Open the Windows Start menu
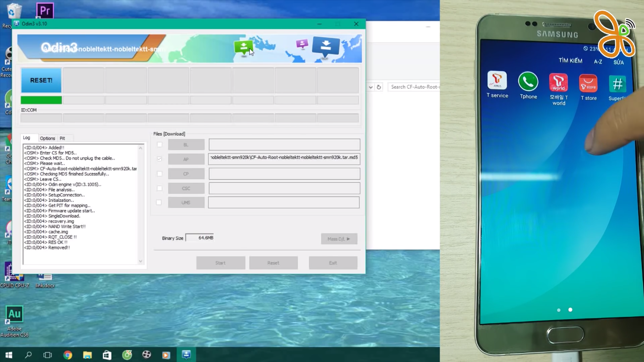Image resolution: width=644 pixels, height=362 pixels. (x=8, y=355)
